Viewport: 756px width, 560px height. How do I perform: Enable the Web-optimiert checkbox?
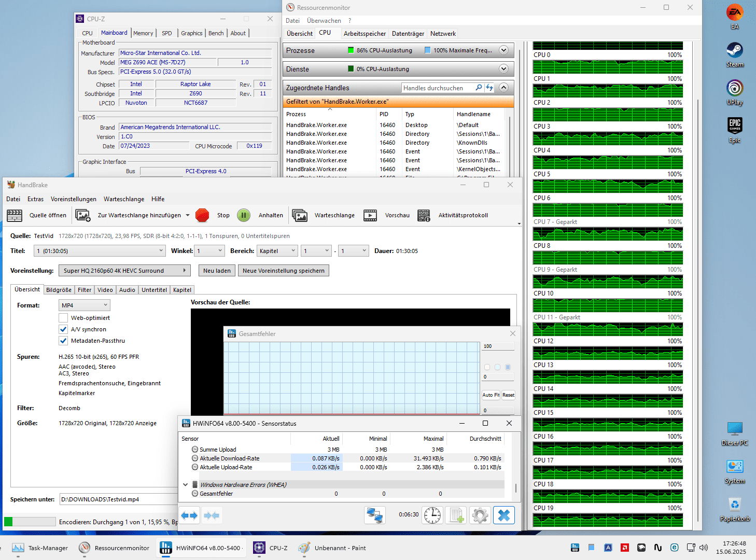[63, 318]
